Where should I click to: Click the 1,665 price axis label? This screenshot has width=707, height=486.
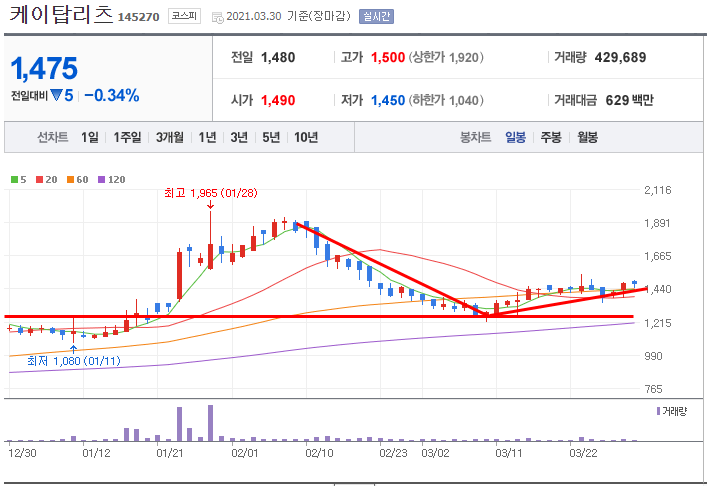(x=658, y=256)
